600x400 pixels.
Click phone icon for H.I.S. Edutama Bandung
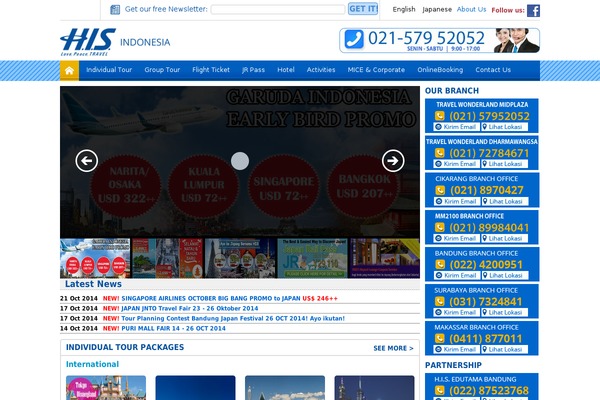440,390
